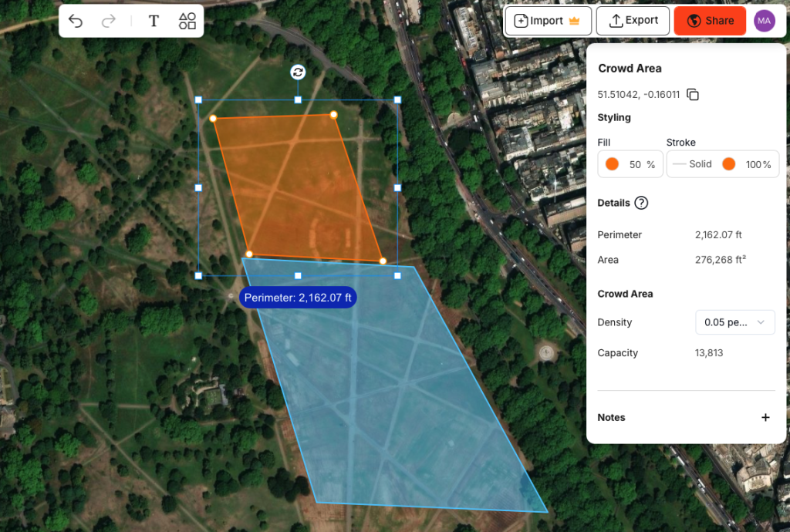This screenshot has width=790, height=532.
Task: Click the bottom-left selection box handle
Action: [x=198, y=276]
